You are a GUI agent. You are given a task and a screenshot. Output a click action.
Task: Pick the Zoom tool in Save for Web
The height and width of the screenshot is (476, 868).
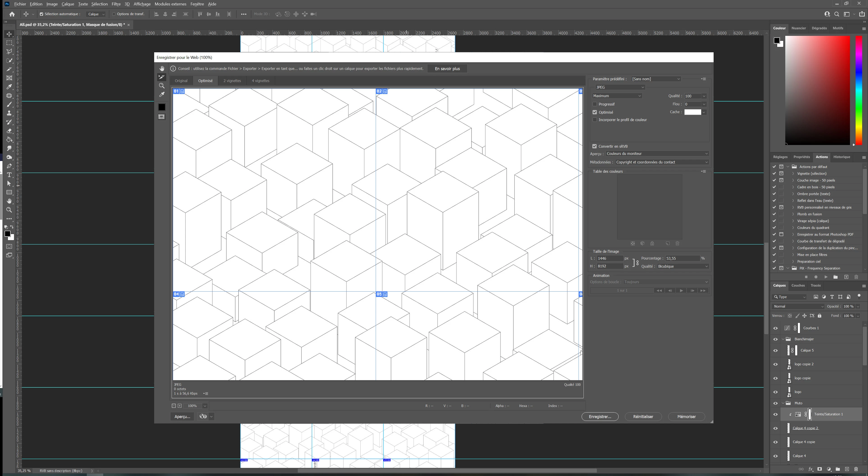(162, 86)
